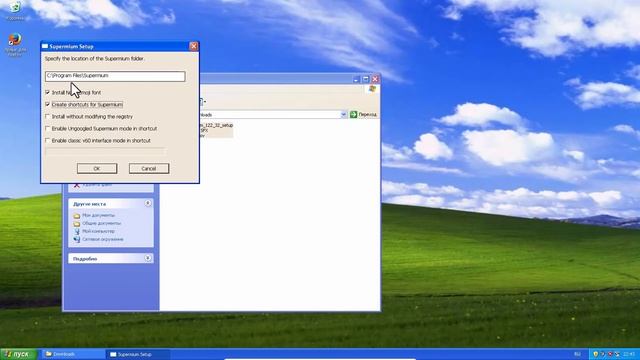The image size is (640, 360).
Task: Switch to Supermium Setup taskbar button
Action: [138, 354]
